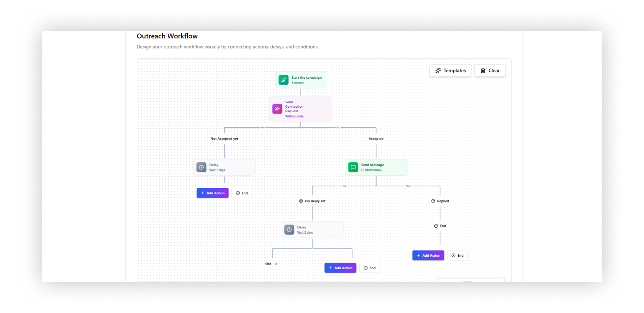This screenshot has width=644, height=313.
Task: Click the End node under Replied
Action: [440, 226]
